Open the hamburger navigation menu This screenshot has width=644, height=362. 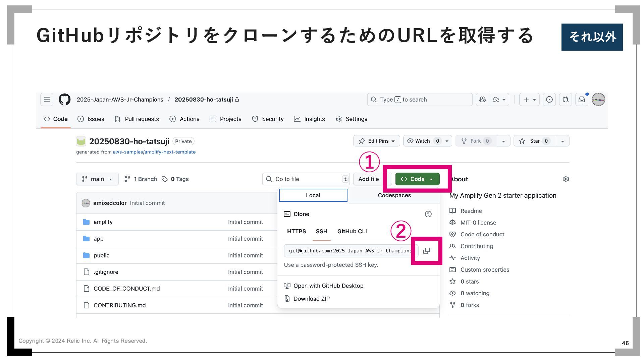(47, 100)
